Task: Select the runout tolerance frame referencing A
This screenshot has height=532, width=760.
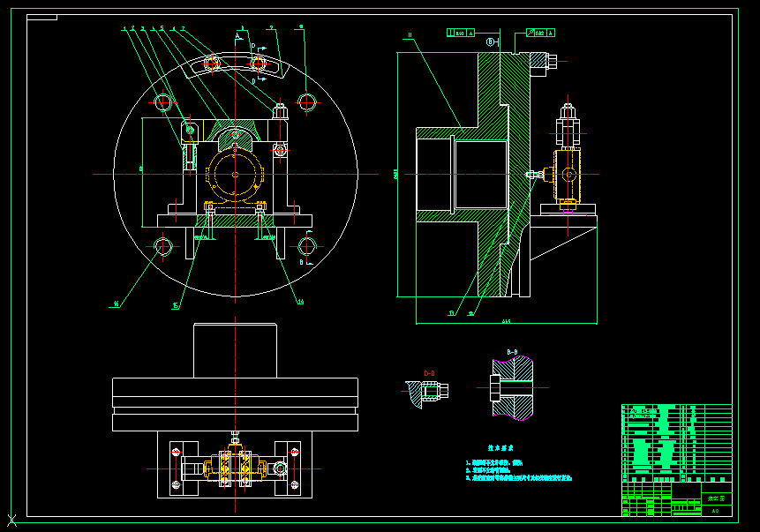Action: point(540,33)
